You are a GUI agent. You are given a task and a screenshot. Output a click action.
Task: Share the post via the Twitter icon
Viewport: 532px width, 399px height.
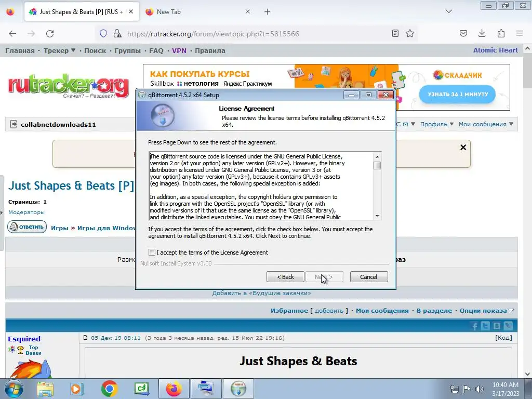[x=486, y=326]
